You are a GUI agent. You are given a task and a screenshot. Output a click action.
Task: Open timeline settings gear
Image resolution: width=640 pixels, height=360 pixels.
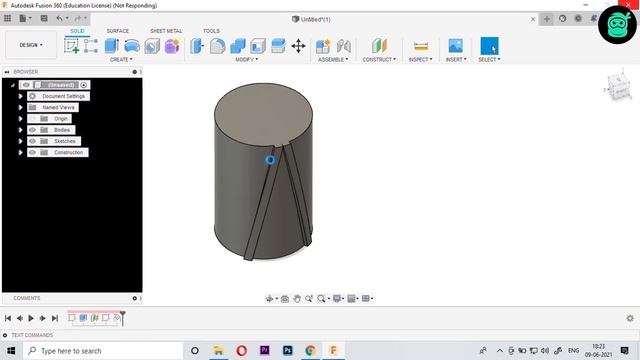630,318
